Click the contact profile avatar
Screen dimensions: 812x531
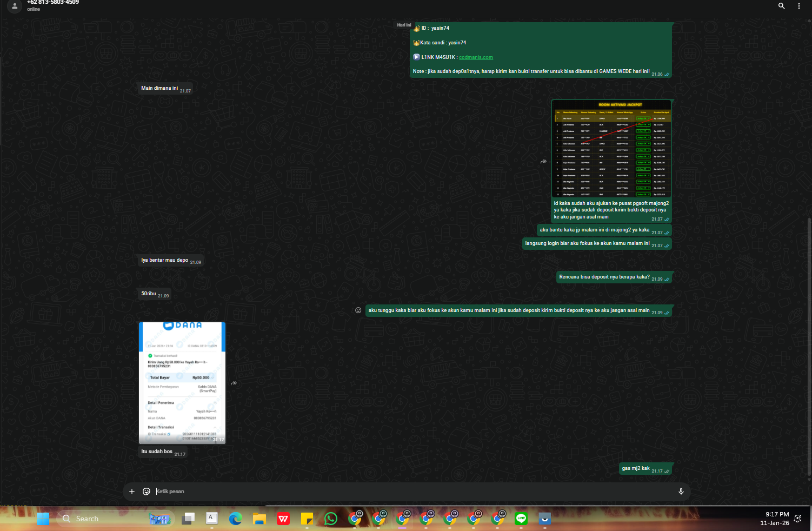[x=15, y=6]
